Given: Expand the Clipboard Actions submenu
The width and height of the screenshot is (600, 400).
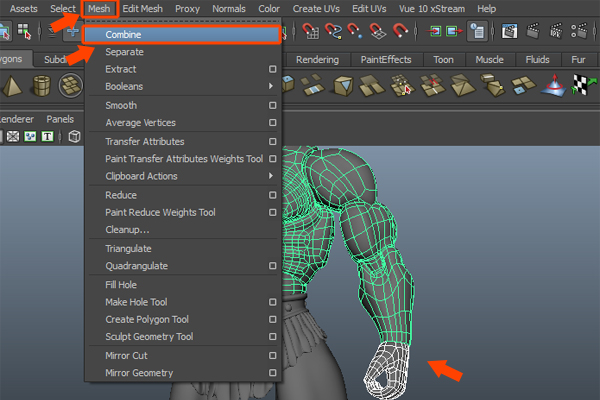Looking at the screenshot, I should tap(272, 177).
